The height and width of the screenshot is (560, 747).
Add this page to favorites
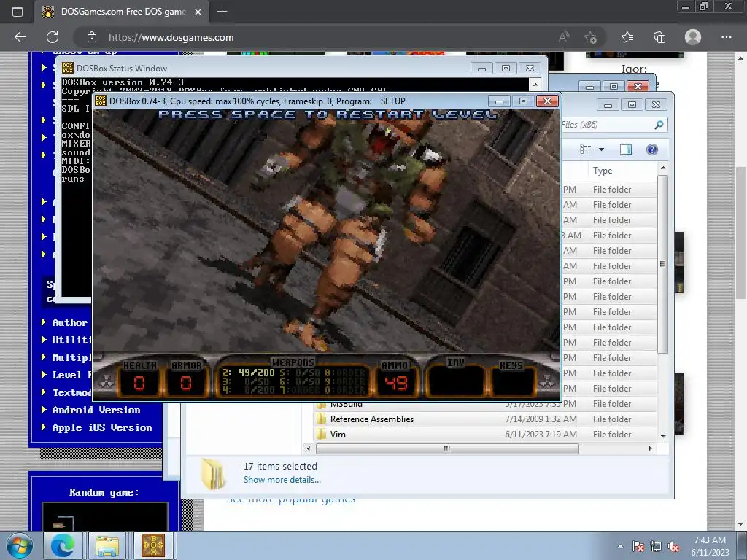(x=591, y=37)
